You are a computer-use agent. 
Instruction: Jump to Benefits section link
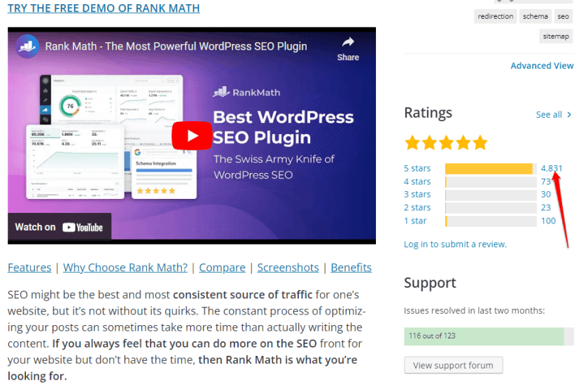351,268
